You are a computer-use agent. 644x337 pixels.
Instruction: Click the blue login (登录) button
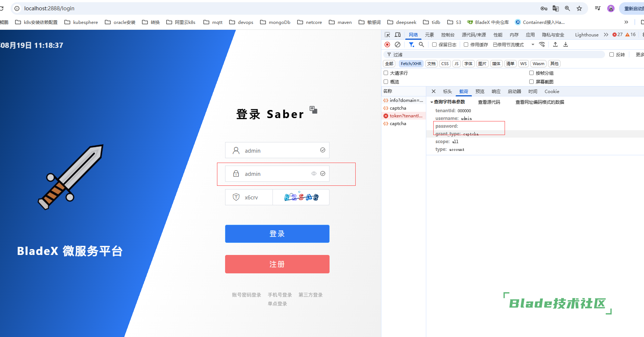[277, 234]
